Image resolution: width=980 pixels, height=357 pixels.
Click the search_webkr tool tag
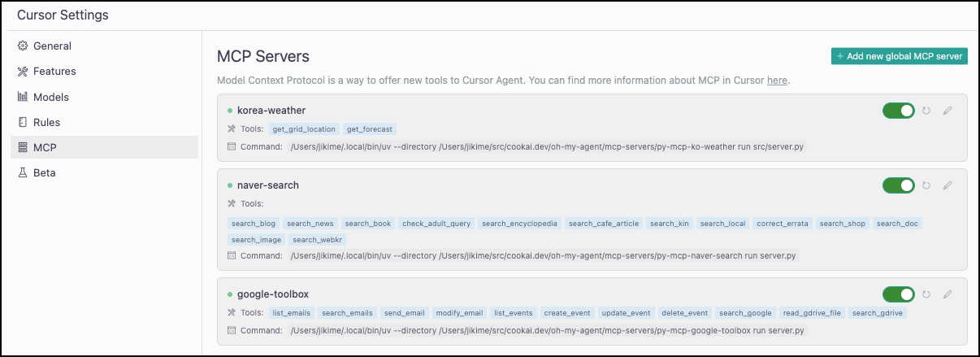tap(319, 240)
